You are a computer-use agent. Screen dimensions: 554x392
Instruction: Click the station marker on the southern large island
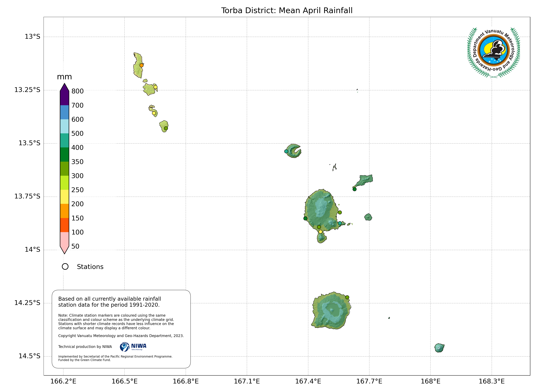click(347, 297)
